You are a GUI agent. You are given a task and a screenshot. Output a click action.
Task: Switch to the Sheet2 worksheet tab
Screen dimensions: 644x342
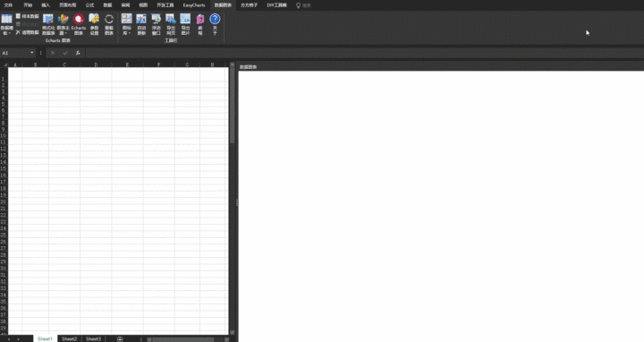pos(69,338)
